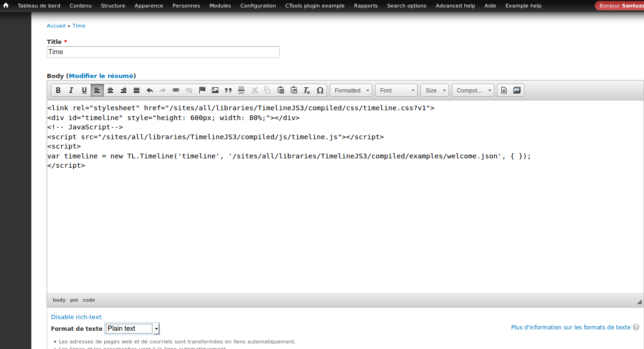Insert a special character with the Omega icon
The width and height of the screenshot is (644, 349).
coord(320,90)
